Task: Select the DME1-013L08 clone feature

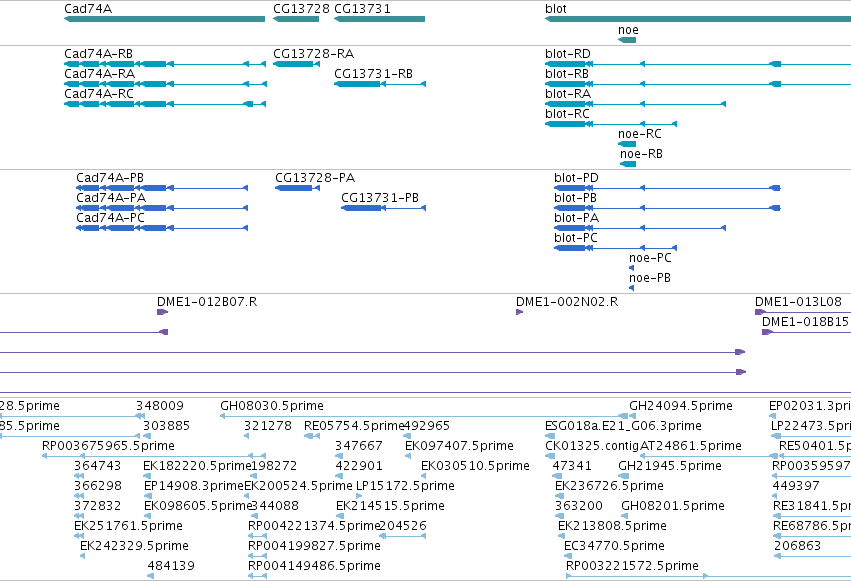Action: click(803, 312)
